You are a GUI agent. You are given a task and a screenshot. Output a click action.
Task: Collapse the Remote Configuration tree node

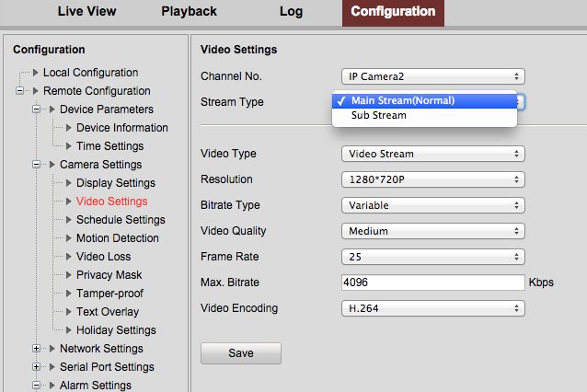pyautogui.click(x=19, y=90)
